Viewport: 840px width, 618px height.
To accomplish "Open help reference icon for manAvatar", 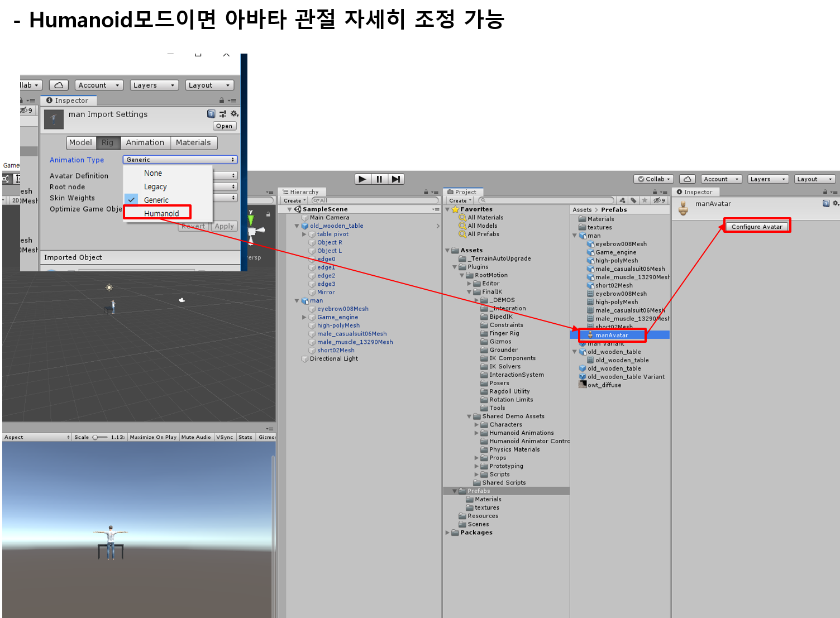I will [826, 203].
